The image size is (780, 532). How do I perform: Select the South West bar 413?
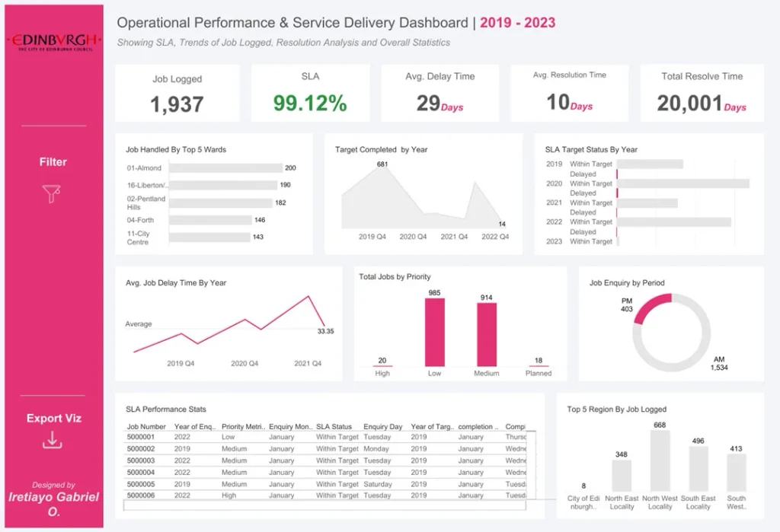click(x=737, y=473)
